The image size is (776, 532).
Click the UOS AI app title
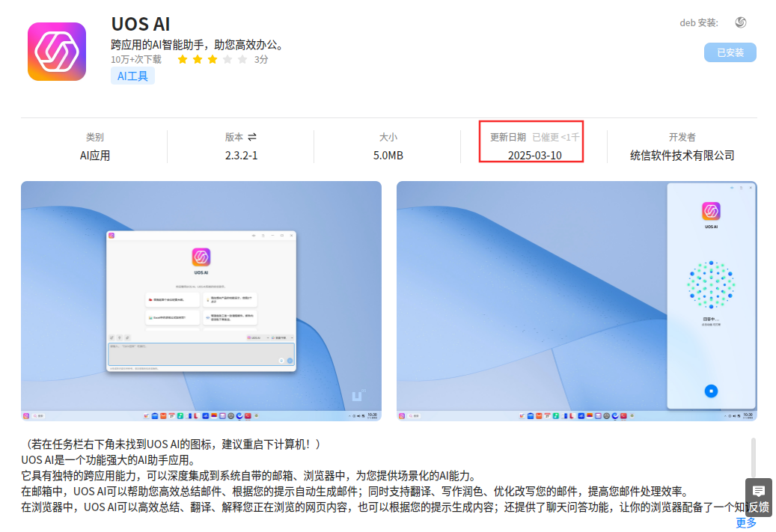(x=141, y=24)
